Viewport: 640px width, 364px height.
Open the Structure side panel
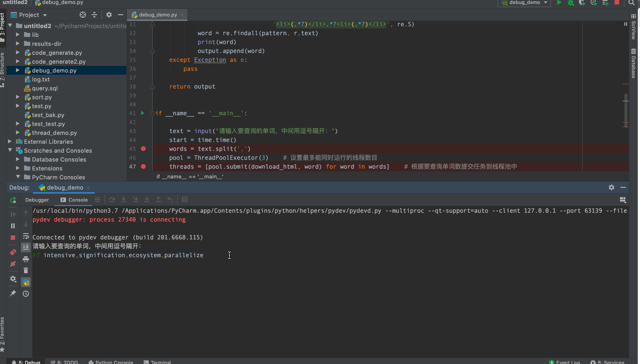3,70
